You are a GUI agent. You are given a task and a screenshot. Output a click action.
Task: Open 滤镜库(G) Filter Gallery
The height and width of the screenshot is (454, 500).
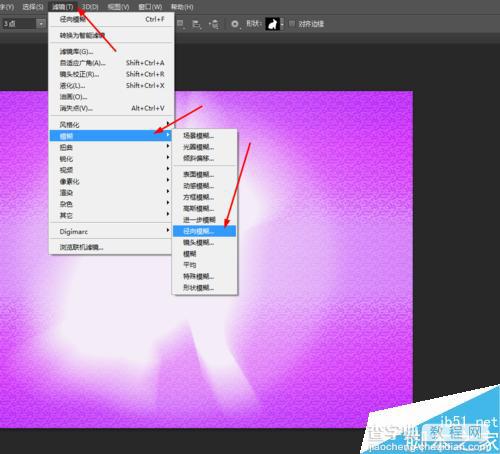(111, 51)
